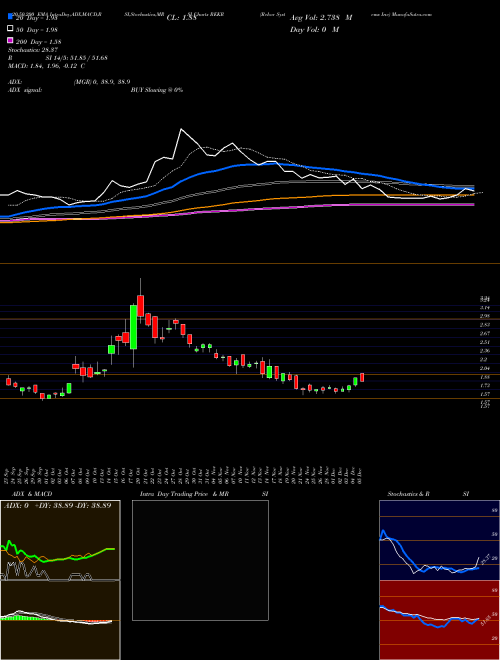Screen dimensions: 500x660
Task: Click the tallest green candlestick in the price chart
Action: [133, 327]
